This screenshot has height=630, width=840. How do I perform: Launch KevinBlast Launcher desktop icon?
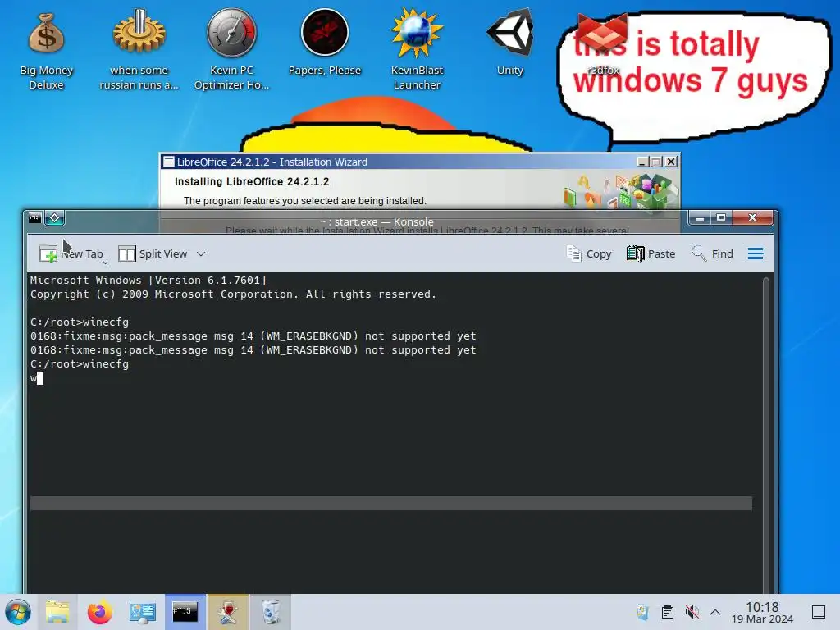(417, 51)
